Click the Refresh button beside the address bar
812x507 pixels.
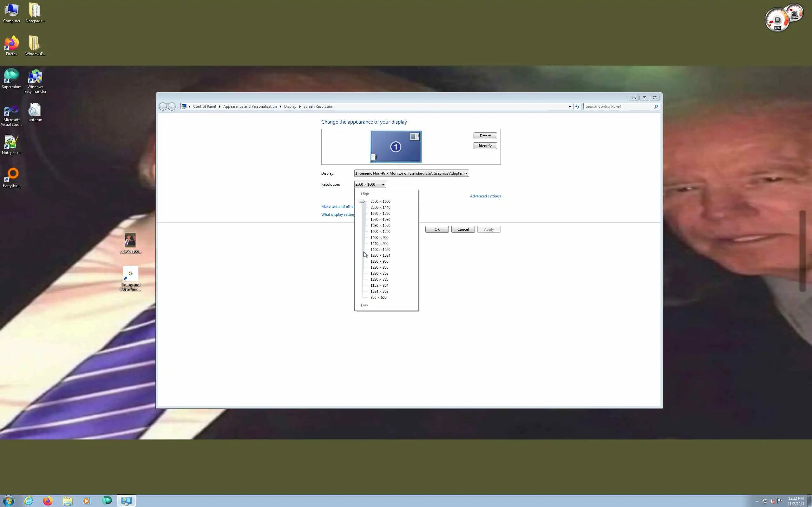click(x=577, y=106)
